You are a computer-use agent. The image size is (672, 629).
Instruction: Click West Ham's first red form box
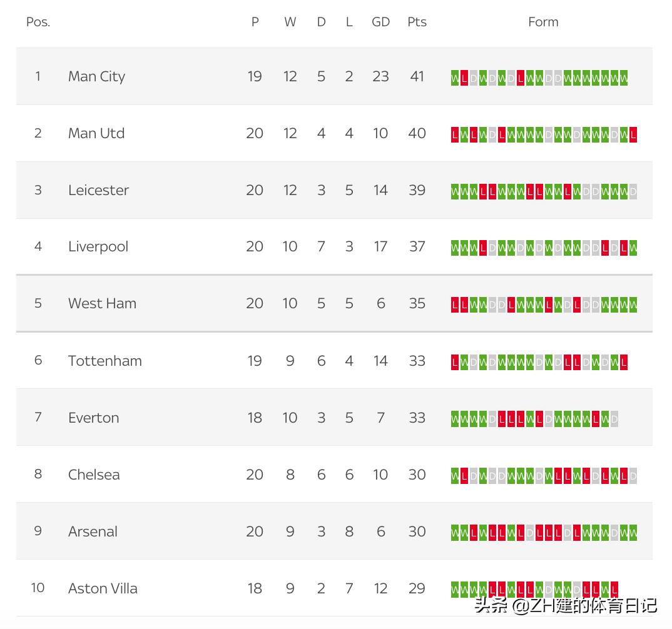point(455,305)
